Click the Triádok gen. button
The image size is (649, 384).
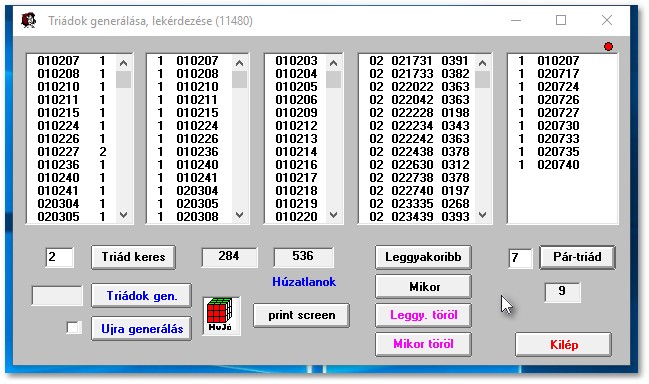141,295
